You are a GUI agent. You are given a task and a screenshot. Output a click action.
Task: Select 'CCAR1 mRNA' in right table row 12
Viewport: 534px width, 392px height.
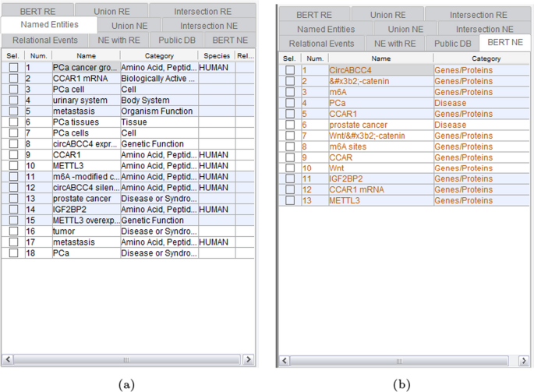(x=356, y=189)
